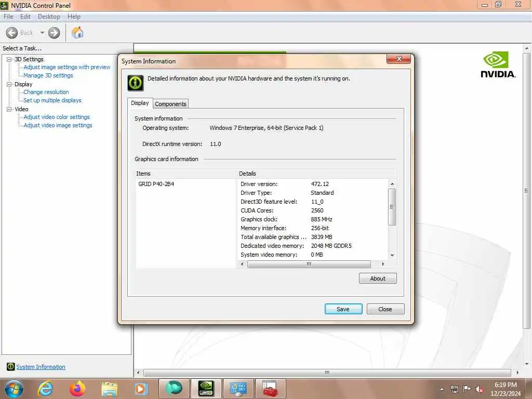
Task: Click the Save button
Action: point(343,309)
